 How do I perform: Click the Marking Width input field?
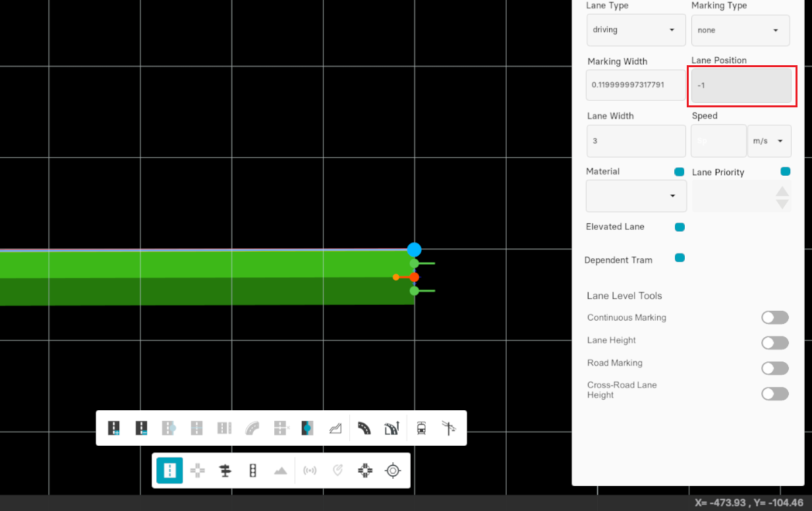(x=635, y=85)
